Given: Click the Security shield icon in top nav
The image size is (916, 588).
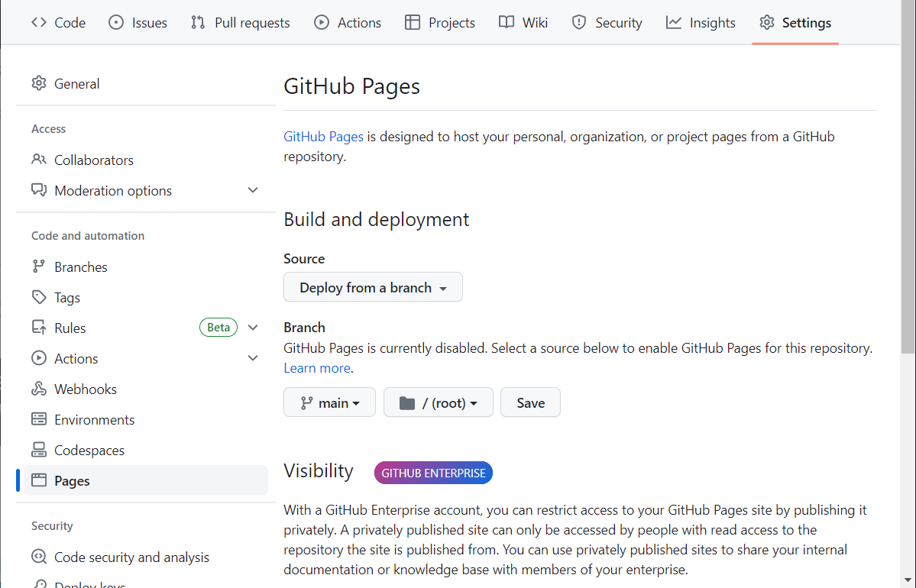Looking at the screenshot, I should coord(579,22).
